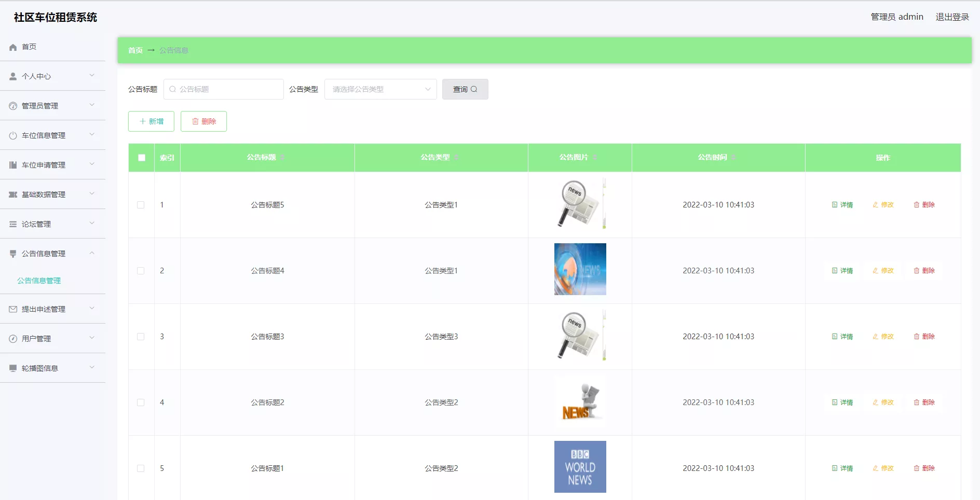Delete the 公告标题2 row
Screen dimensions: 980x500
tap(924, 402)
